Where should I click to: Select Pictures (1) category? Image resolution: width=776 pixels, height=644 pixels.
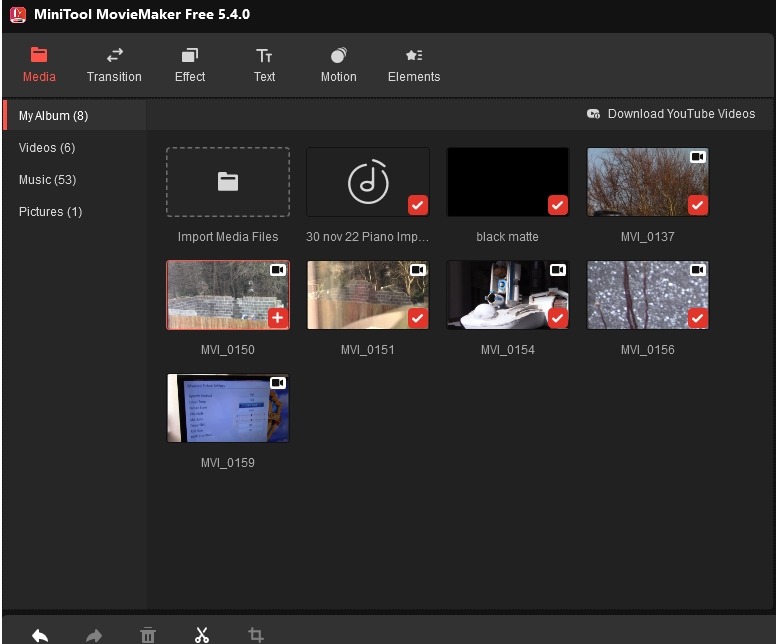(50, 212)
